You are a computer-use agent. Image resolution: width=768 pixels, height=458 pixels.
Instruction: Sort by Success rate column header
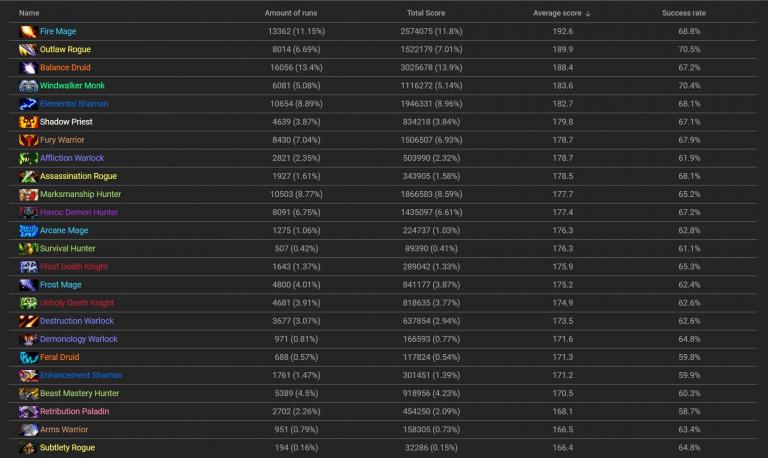coord(684,13)
